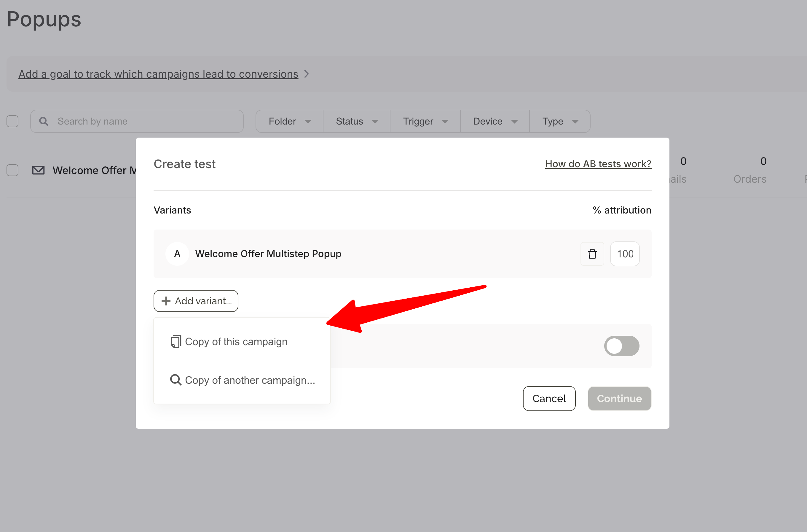The height and width of the screenshot is (532, 807).
Task: Click the A variant letter badge
Action: 177,254
